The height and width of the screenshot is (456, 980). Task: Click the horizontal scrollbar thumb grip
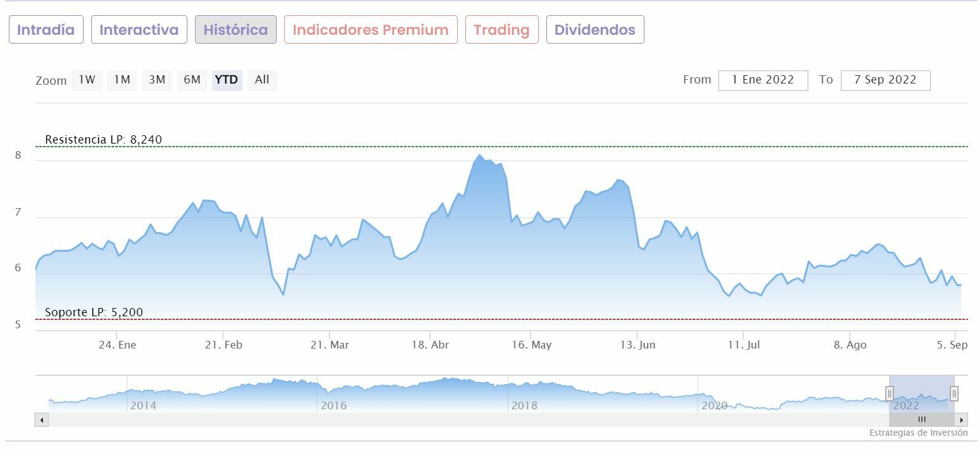pos(922,420)
